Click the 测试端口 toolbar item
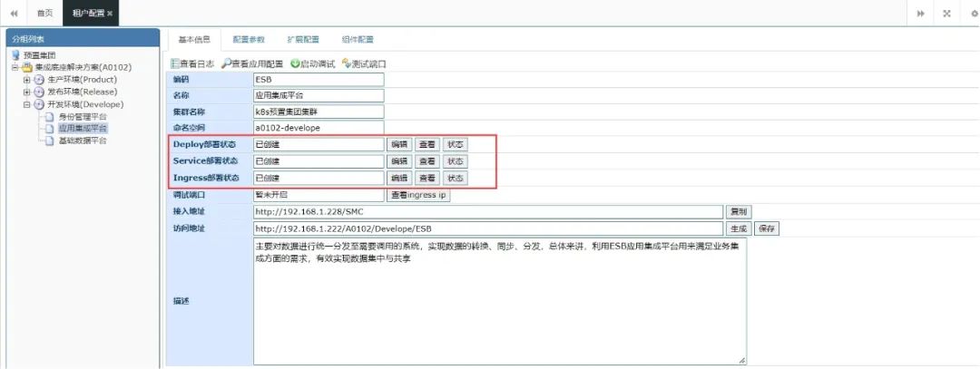Viewport: 980px width, 369px height. point(364,63)
